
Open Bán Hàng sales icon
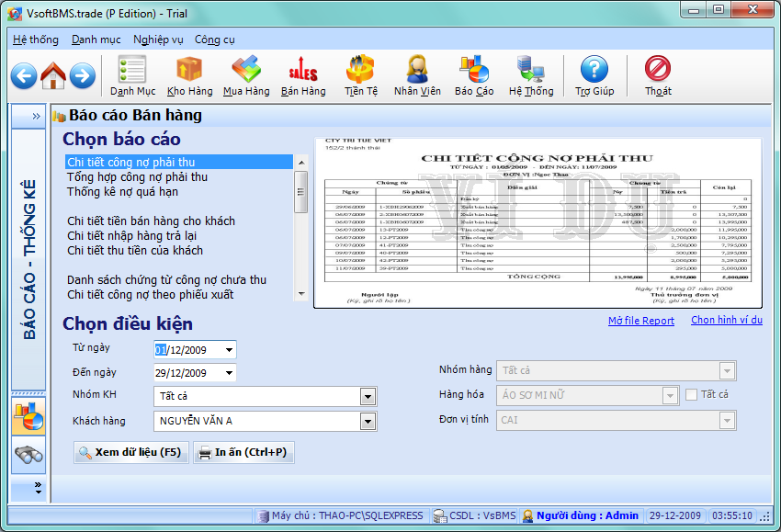[x=303, y=75]
